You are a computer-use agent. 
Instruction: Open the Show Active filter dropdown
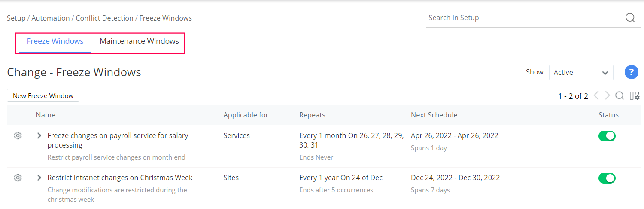coord(581,72)
